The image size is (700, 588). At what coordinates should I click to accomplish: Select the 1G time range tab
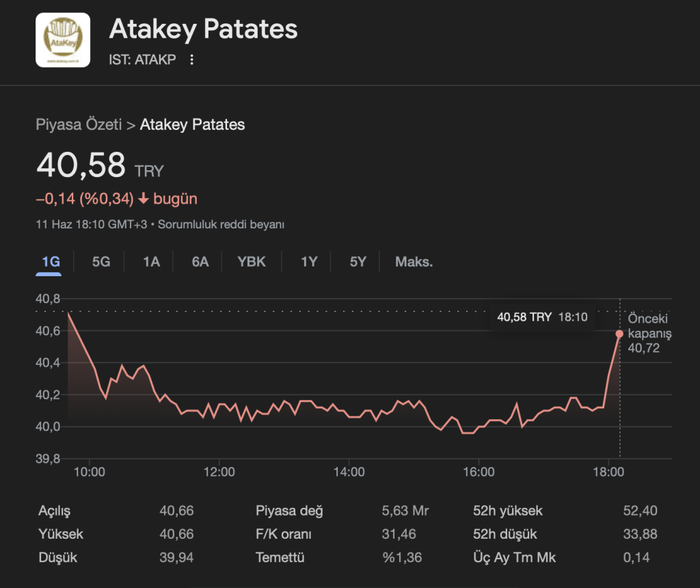point(49,262)
